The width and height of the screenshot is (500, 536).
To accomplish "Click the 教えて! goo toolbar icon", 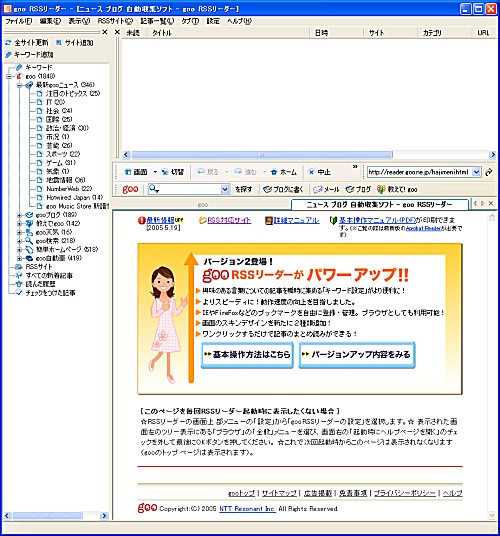I will [381, 189].
